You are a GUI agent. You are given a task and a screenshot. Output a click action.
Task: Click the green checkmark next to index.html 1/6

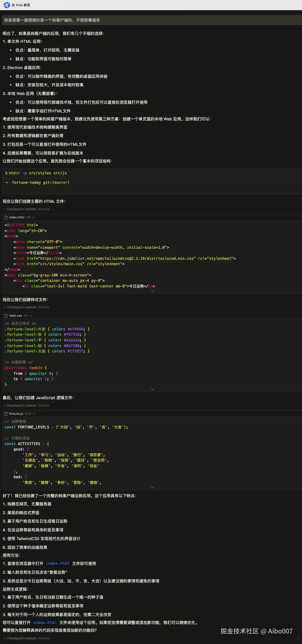pyautogui.click(x=33, y=217)
